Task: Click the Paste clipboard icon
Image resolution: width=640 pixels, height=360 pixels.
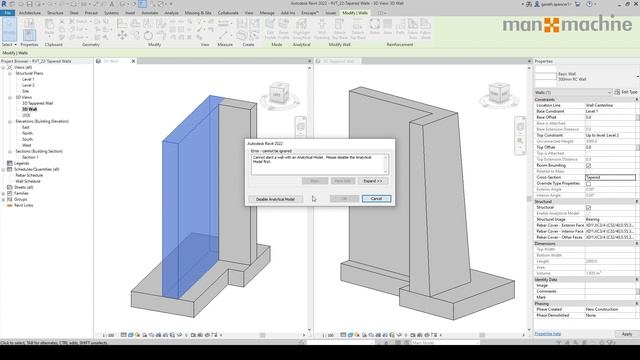Action: [x=49, y=28]
